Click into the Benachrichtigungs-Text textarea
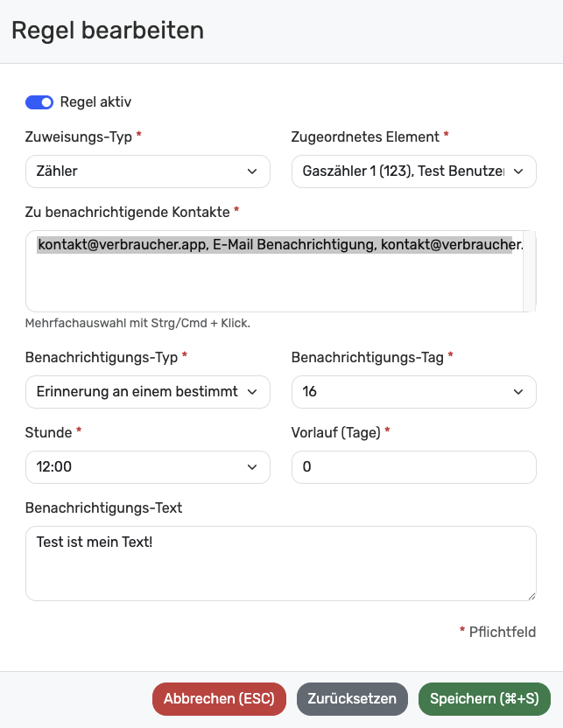Screen dimensions: 563x728 pyautogui.click(x=280, y=563)
